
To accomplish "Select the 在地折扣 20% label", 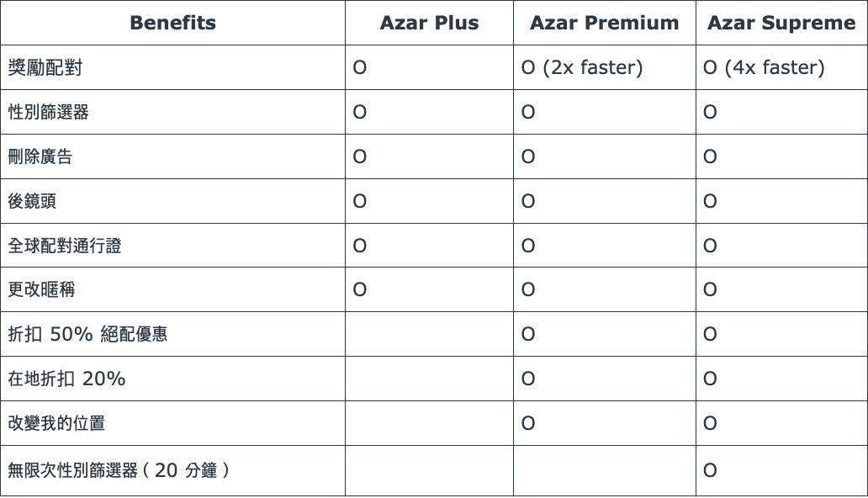I will coord(66,379).
